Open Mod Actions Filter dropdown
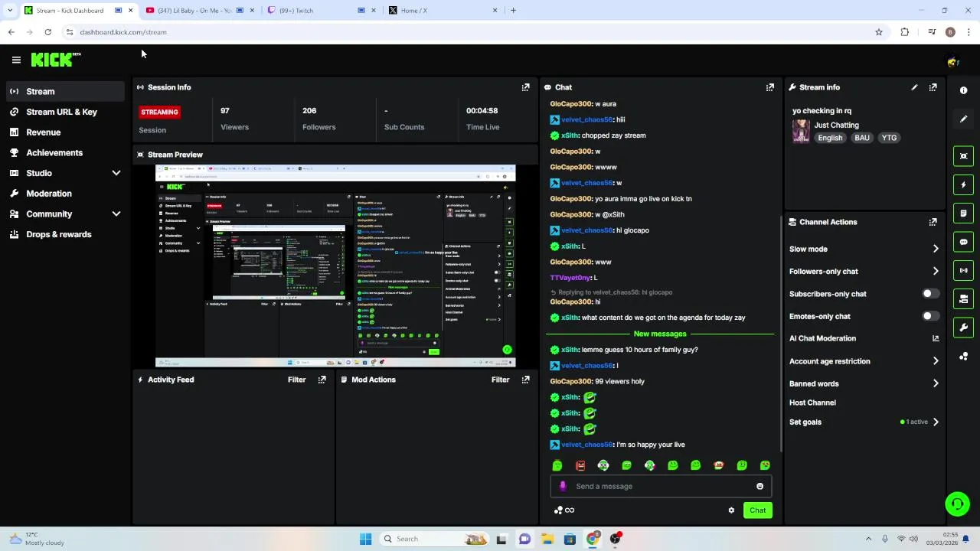980x551 pixels. (500, 380)
